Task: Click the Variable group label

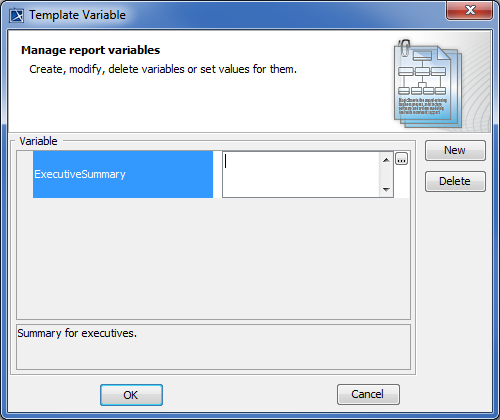Action: pos(38,141)
